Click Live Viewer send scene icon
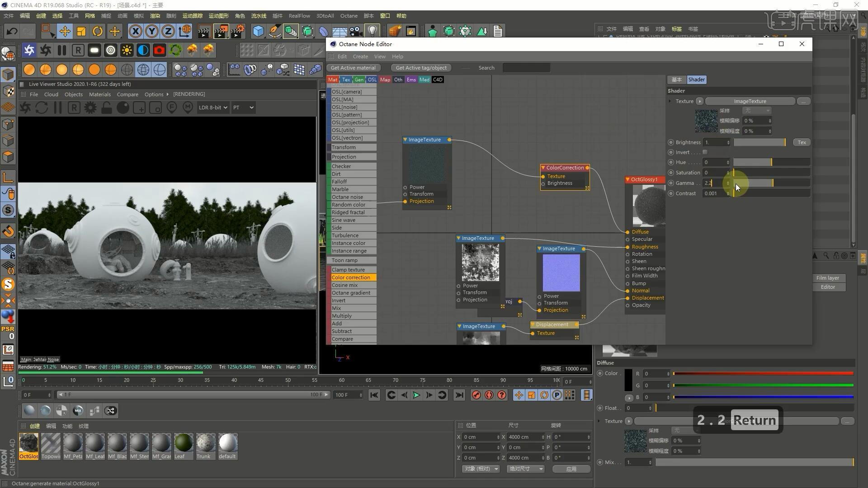868x488 pixels. [25, 108]
